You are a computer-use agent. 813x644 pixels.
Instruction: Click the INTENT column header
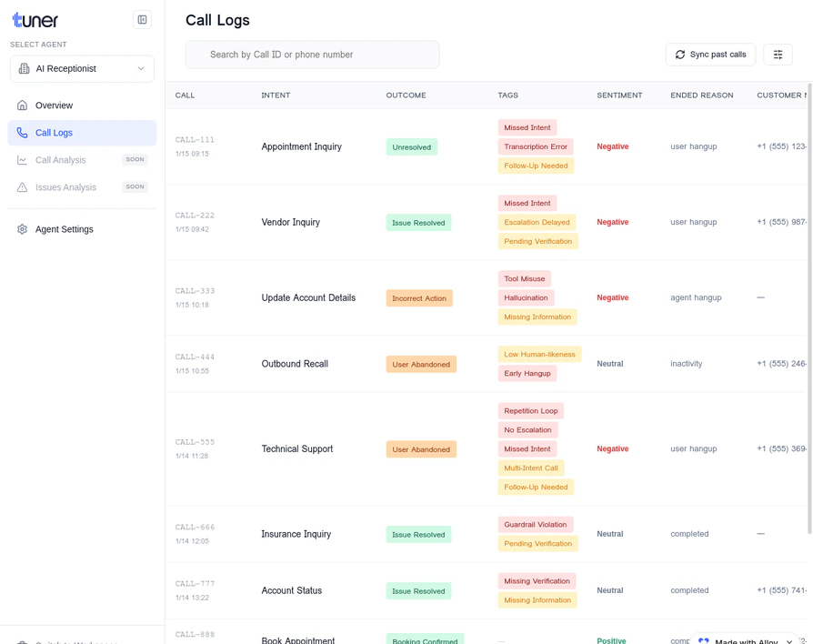pos(276,96)
